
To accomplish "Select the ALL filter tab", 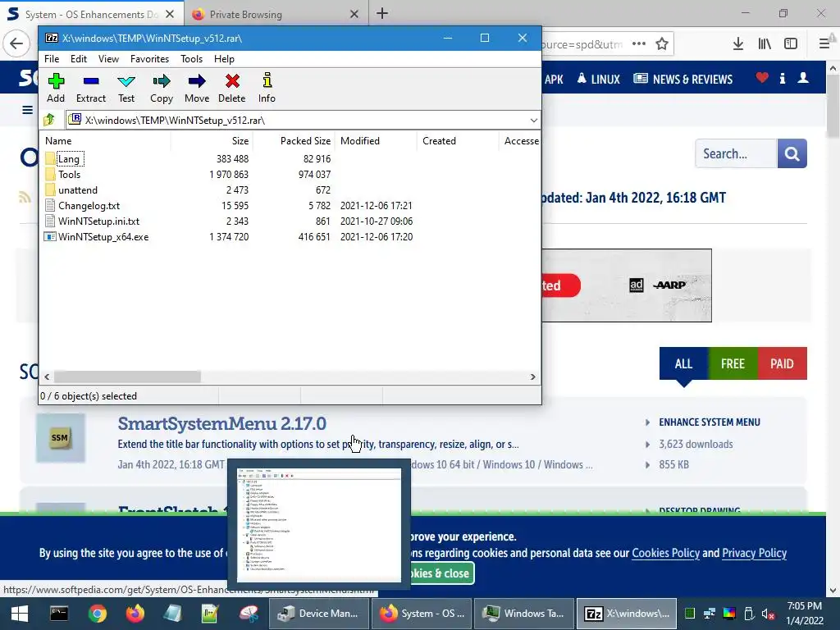I will tap(683, 363).
